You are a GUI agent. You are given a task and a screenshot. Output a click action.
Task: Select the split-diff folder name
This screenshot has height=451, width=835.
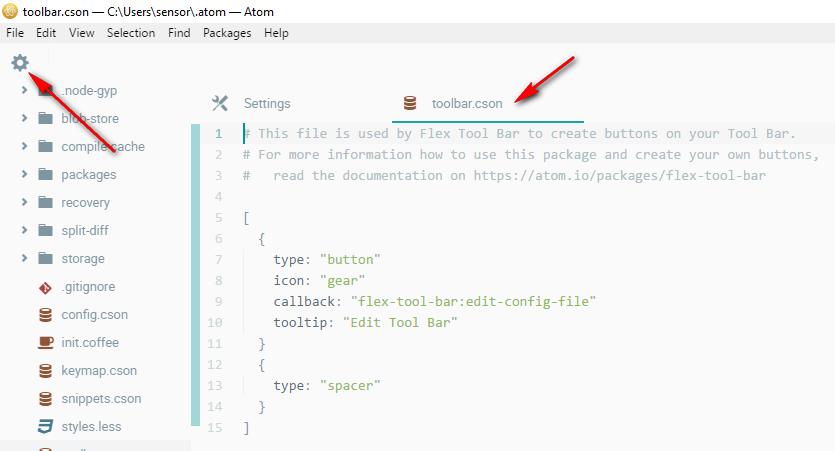point(85,231)
